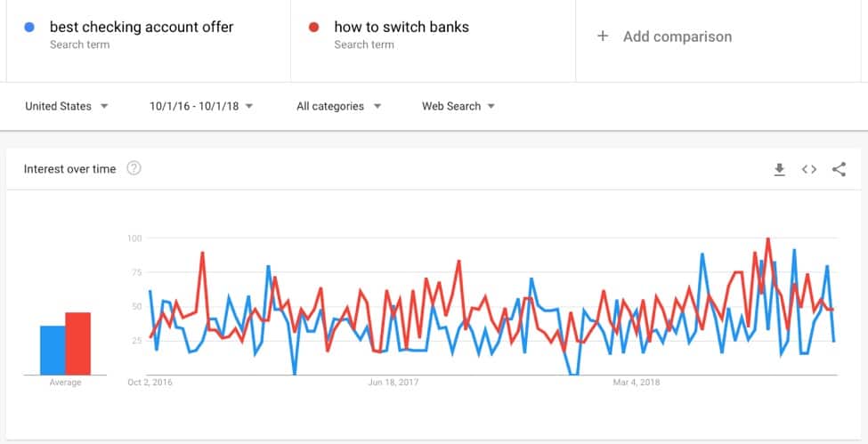Click the blue Average bar
The image size is (868, 444).
53,350
